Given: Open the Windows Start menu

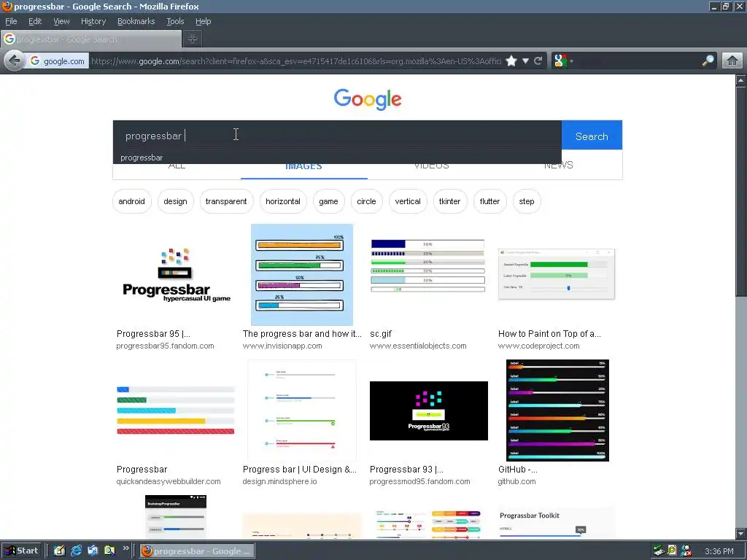Looking at the screenshot, I should (21, 551).
